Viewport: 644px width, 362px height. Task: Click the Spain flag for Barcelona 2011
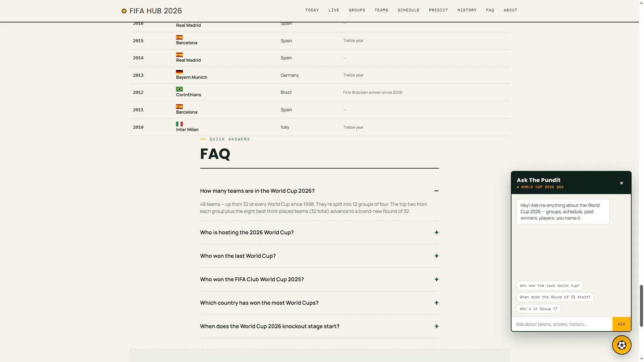click(179, 107)
